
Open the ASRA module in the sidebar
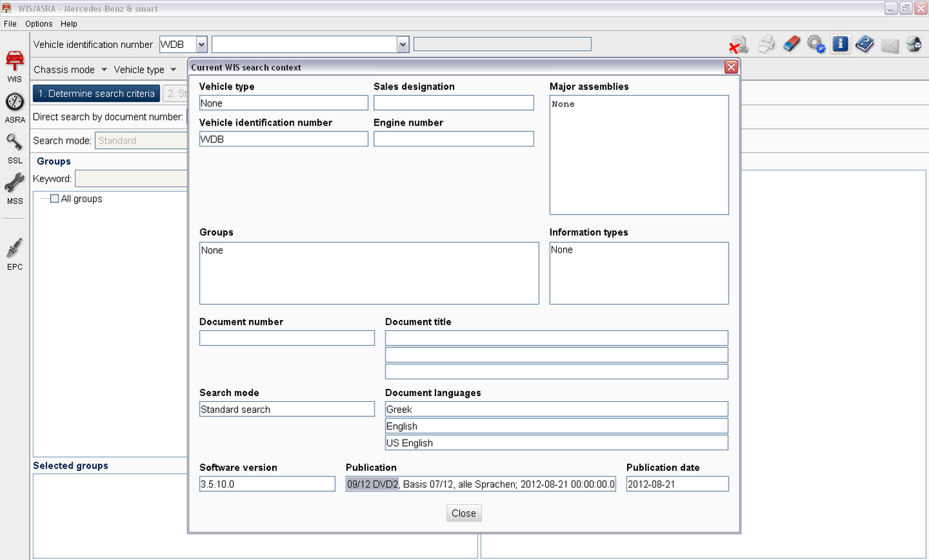15,107
